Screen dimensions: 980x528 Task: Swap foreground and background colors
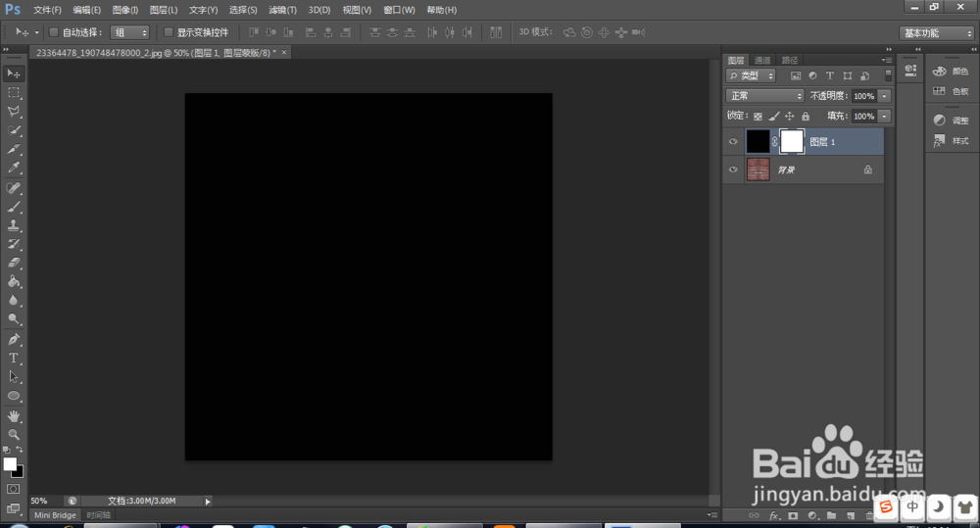click(20, 450)
